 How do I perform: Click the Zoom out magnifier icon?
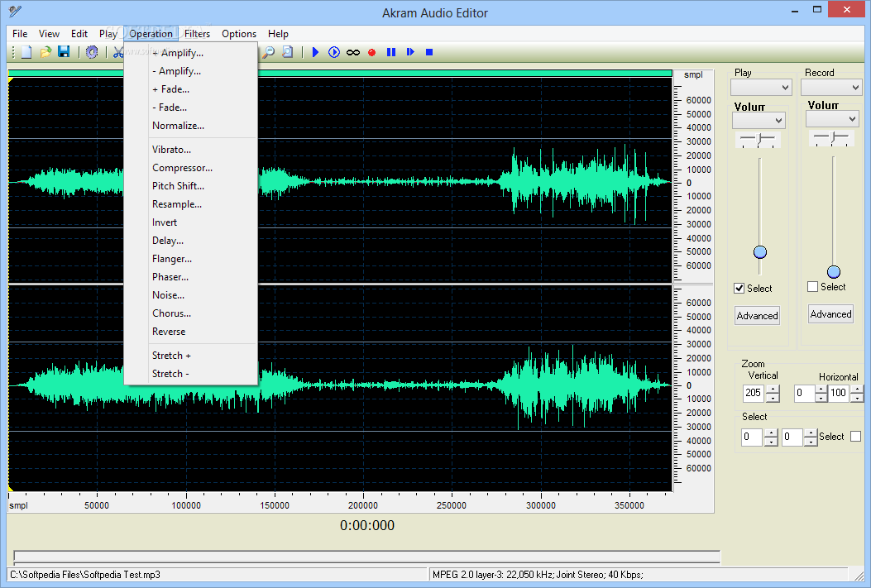(x=269, y=52)
